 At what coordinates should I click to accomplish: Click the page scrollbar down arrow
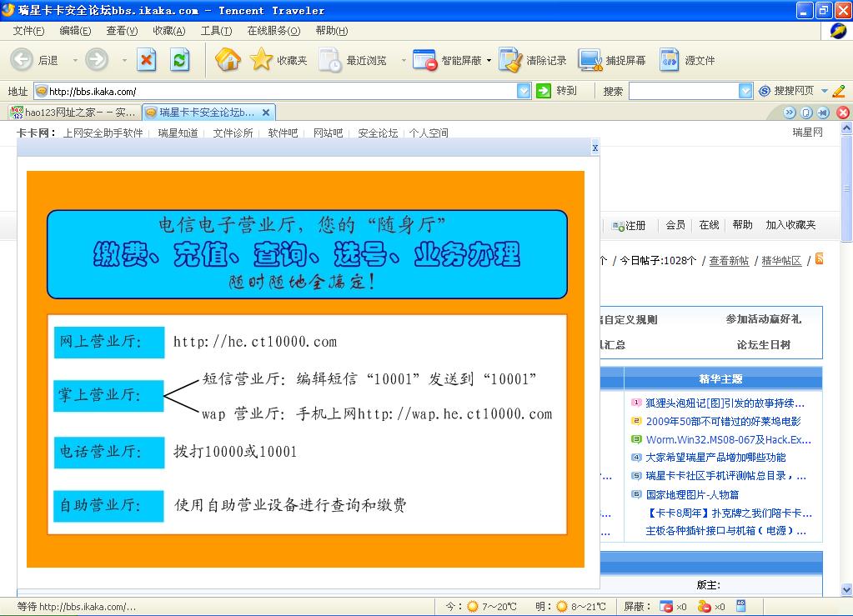point(846,589)
